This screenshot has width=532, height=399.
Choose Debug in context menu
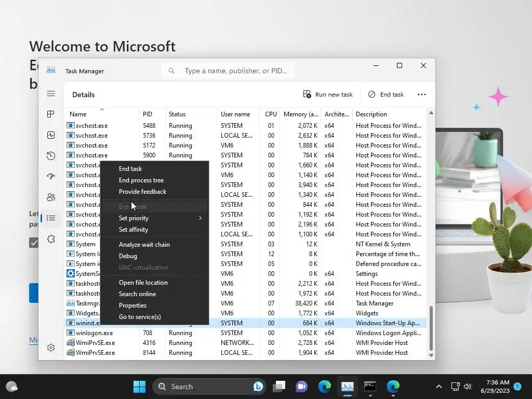(154, 256)
